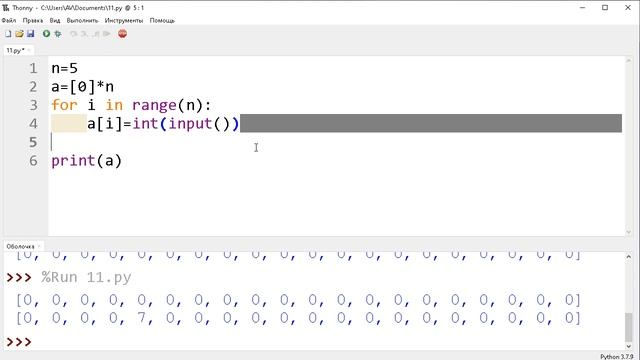Click the value 7 in the shell output
This screenshot has height=360, width=640.
pos(142,318)
